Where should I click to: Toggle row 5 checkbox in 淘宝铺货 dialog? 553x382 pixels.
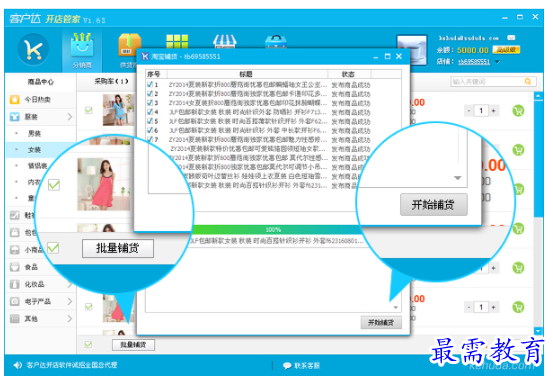tap(150, 121)
